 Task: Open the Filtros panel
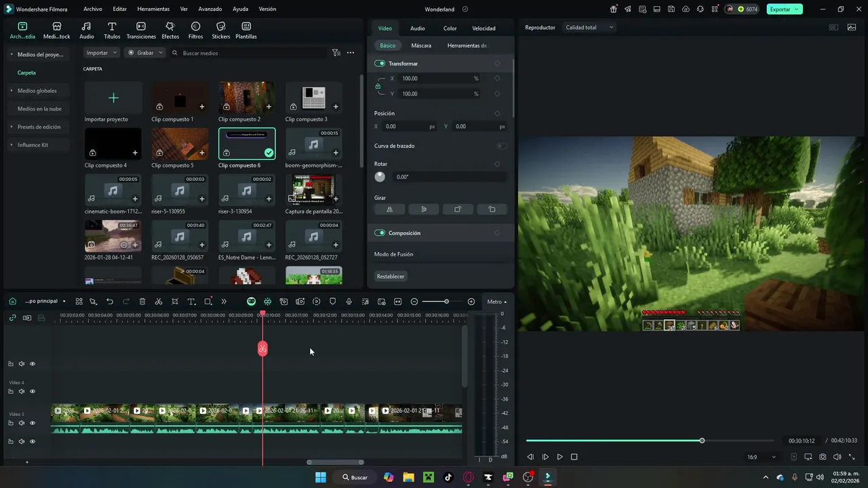coord(195,30)
